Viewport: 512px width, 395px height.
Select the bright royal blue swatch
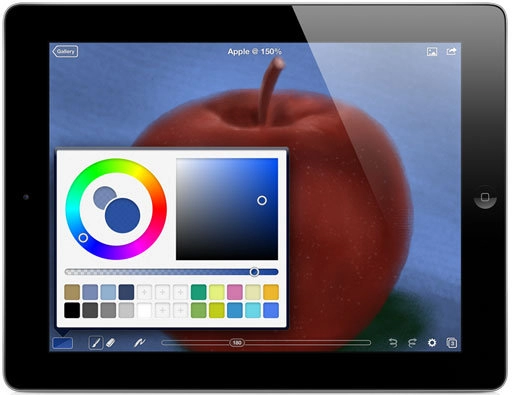pos(271,310)
